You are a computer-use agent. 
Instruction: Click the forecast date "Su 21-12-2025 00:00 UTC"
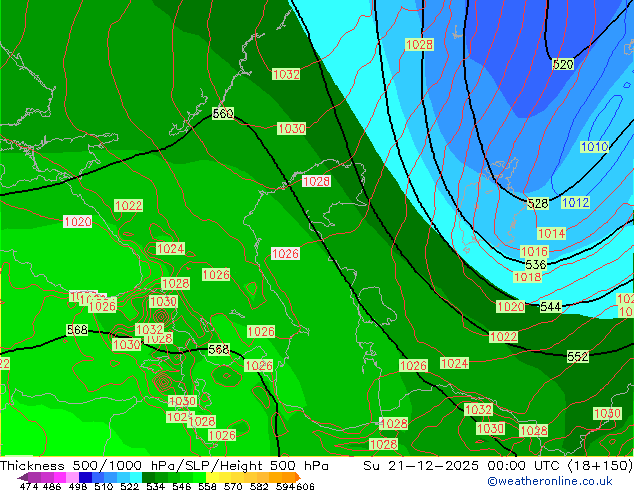coord(463,466)
